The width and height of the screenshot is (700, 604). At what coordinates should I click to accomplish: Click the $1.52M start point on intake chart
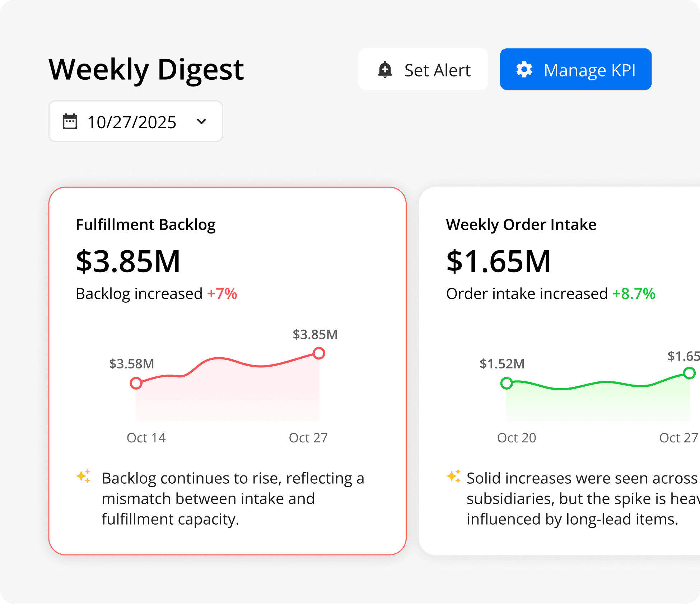pos(507,383)
